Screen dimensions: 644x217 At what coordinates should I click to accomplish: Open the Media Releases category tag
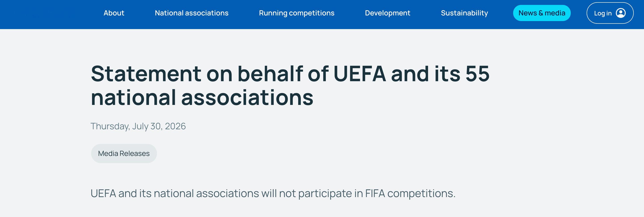pyautogui.click(x=124, y=153)
